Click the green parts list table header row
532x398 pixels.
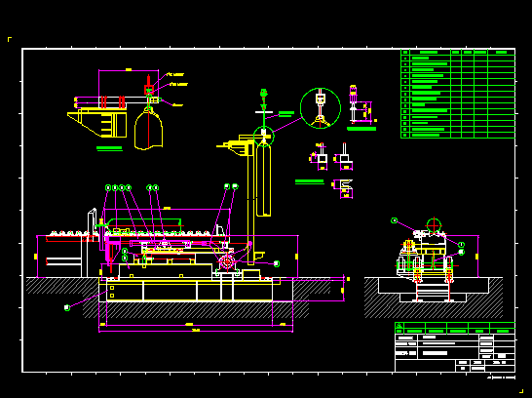[458, 53]
